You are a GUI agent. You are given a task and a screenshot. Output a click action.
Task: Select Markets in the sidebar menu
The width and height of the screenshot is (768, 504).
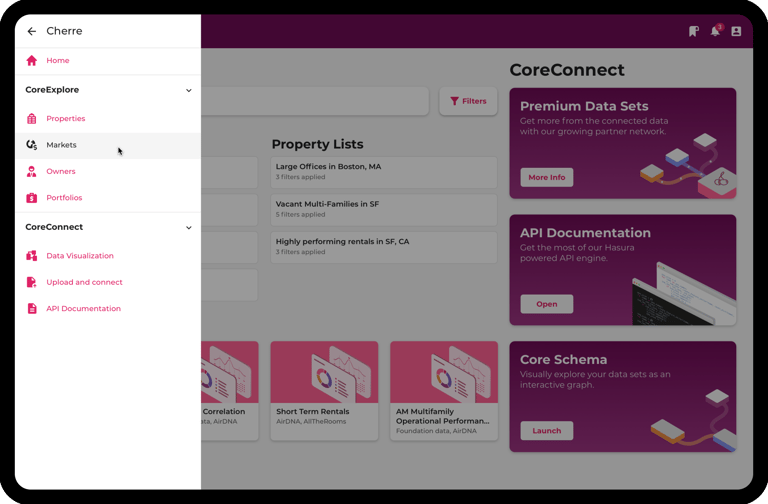[x=61, y=145]
